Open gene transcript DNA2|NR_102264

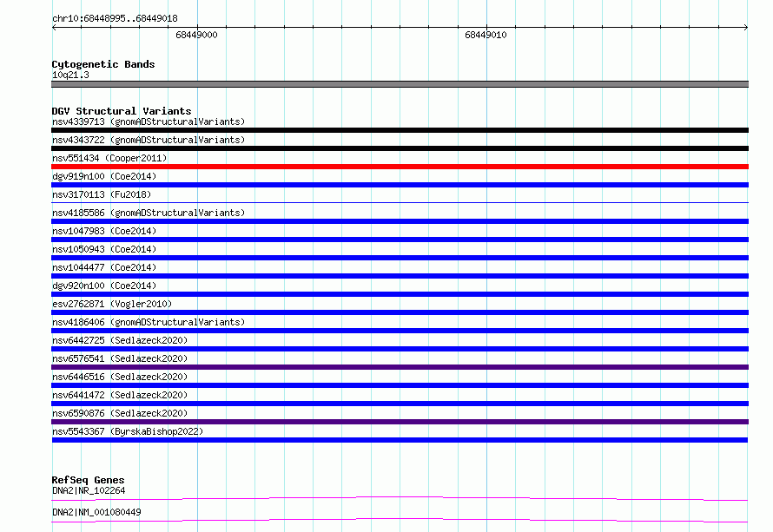[89, 490]
